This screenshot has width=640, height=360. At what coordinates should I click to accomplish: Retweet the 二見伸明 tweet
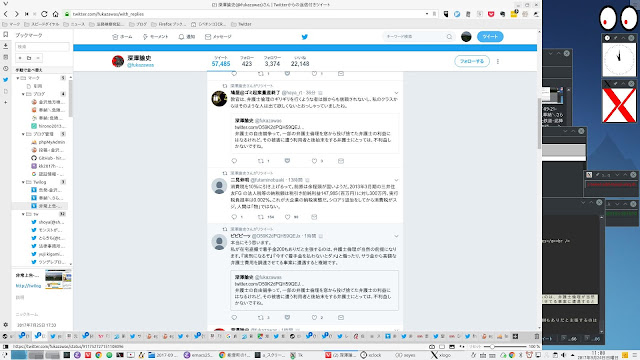tap(261, 217)
